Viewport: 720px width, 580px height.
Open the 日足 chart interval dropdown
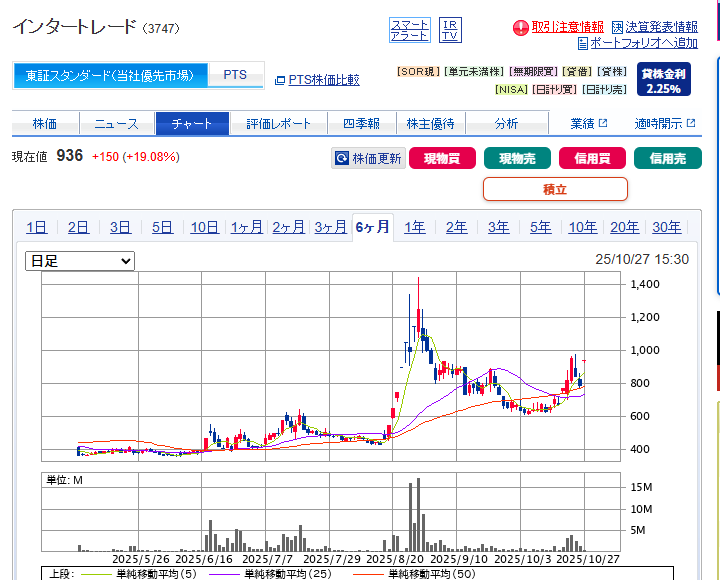pyautogui.click(x=80, y=261)
